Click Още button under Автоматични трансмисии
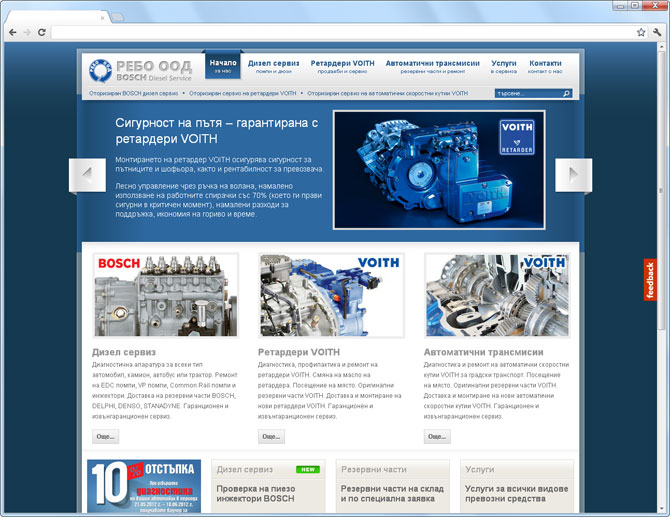 pos(437,437)
